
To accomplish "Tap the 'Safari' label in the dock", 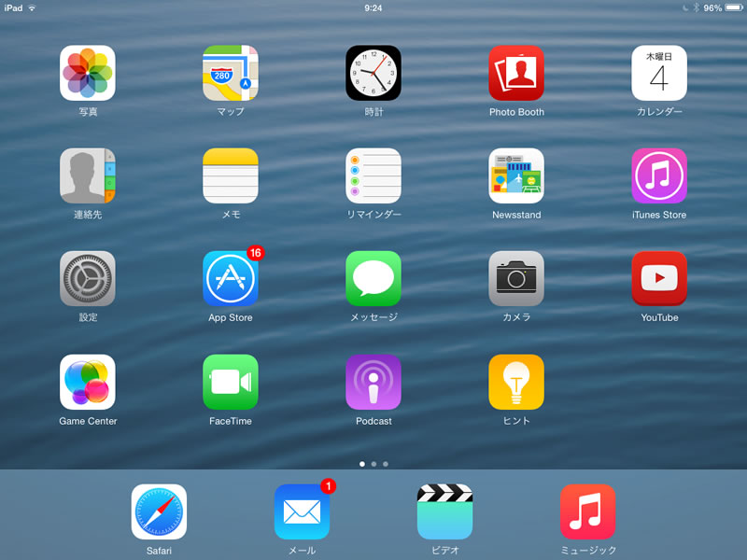I will pyautogui.click(x=159, y=551).
